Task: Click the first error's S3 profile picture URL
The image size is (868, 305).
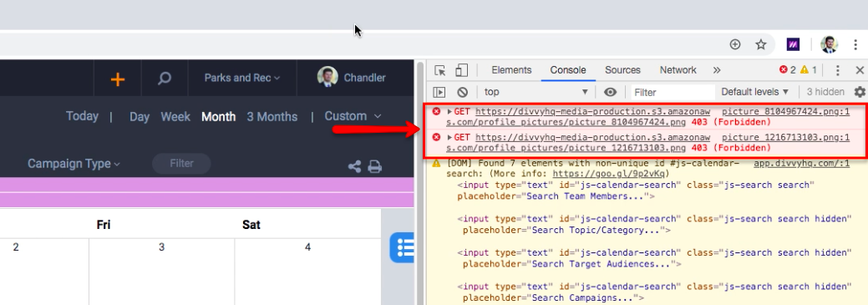Action: pos(578,117)
